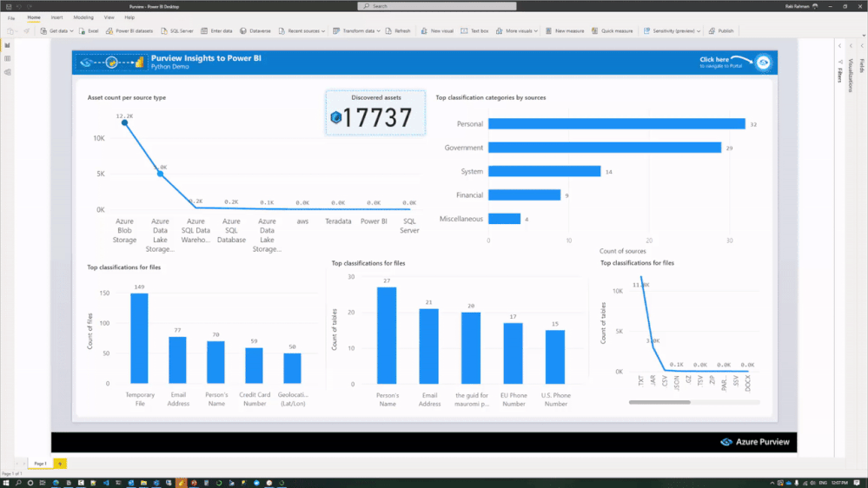Click the Undo arrow in title bar
The image size is (868, 488).
click(18, 6)
